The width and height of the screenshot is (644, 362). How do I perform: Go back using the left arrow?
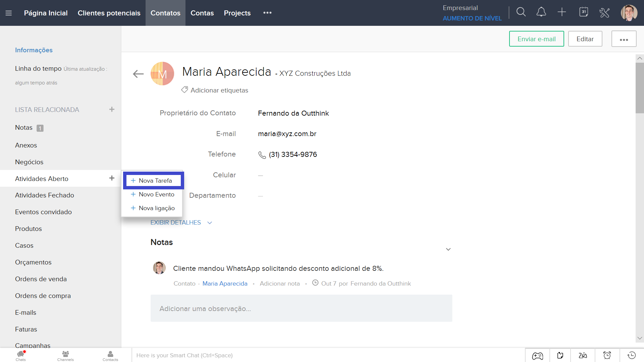coord(138,74)
